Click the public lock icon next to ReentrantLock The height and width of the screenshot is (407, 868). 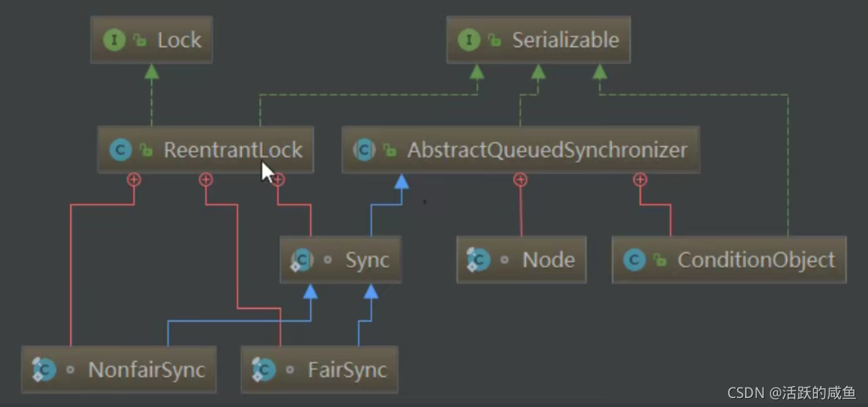pyautogui.click(x=146, y=149)
